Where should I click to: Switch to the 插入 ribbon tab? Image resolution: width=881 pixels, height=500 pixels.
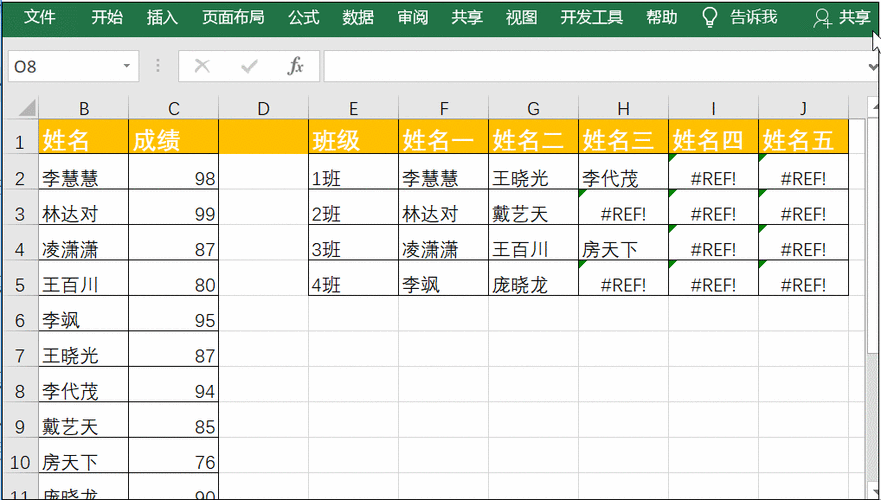[x=162, y=17]
